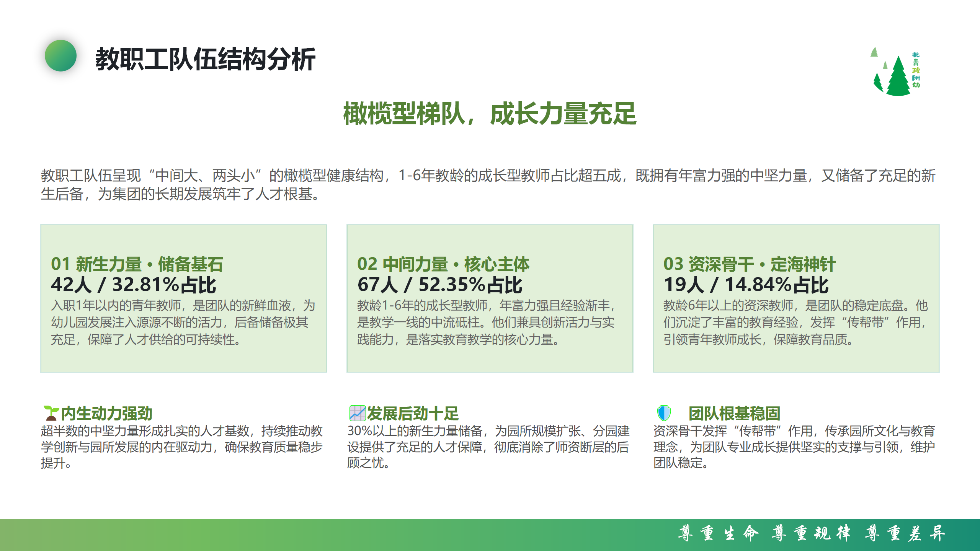980x551 pixels.
Task: Click the heading 03 资深骨干 · 定海神针
Action: pyautogui.click(x=750, y=264)
